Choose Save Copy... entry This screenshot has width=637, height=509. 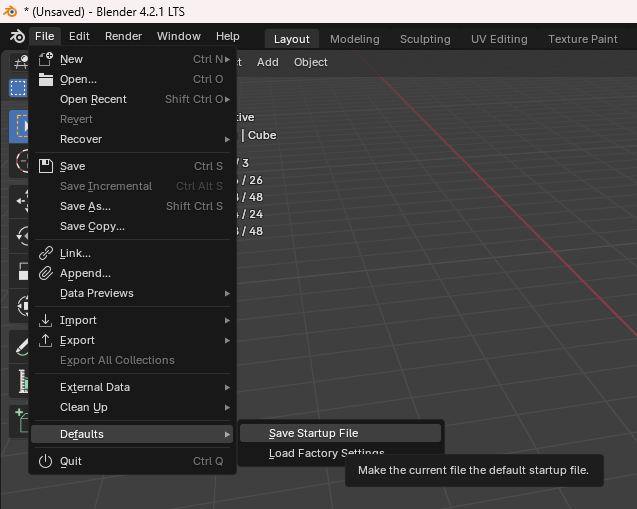(x=132, y=226)
